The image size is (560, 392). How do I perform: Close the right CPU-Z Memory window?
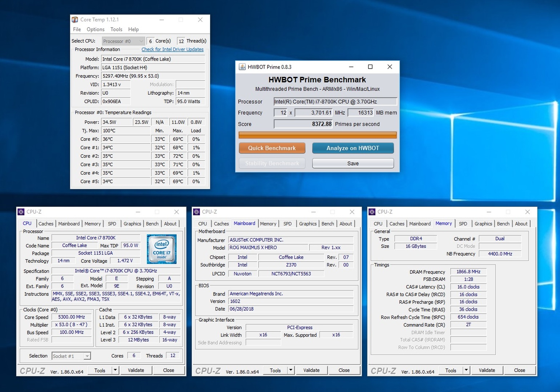(527, 212)
